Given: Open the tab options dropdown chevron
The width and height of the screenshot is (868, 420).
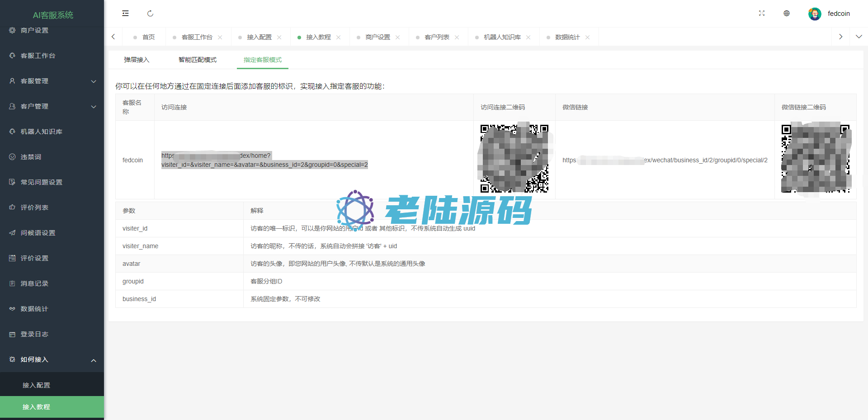Looking at the screenshot, I should pos(859,37).
